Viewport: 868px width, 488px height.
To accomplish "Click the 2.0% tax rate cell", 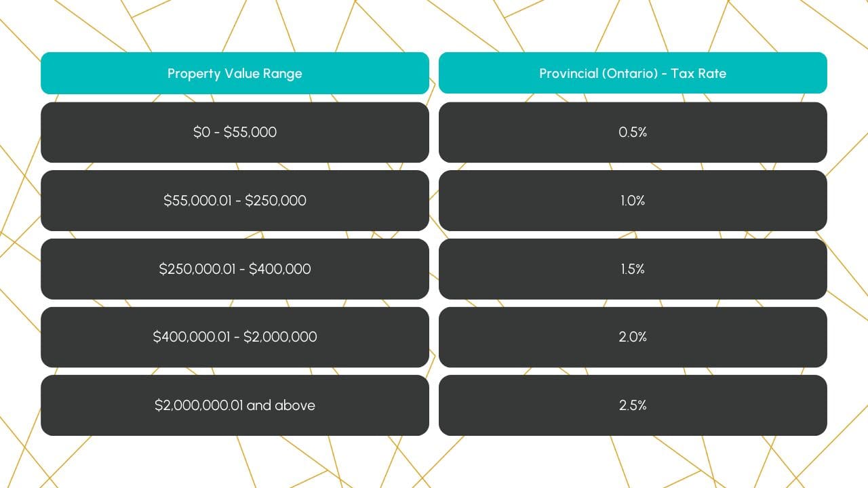I will (633, 337).
